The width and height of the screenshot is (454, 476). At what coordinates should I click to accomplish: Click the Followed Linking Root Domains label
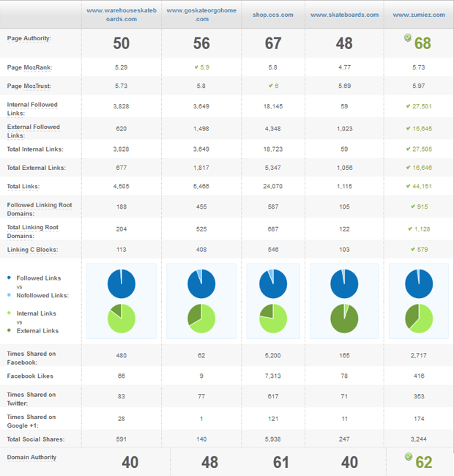click(x=40, y=209)
